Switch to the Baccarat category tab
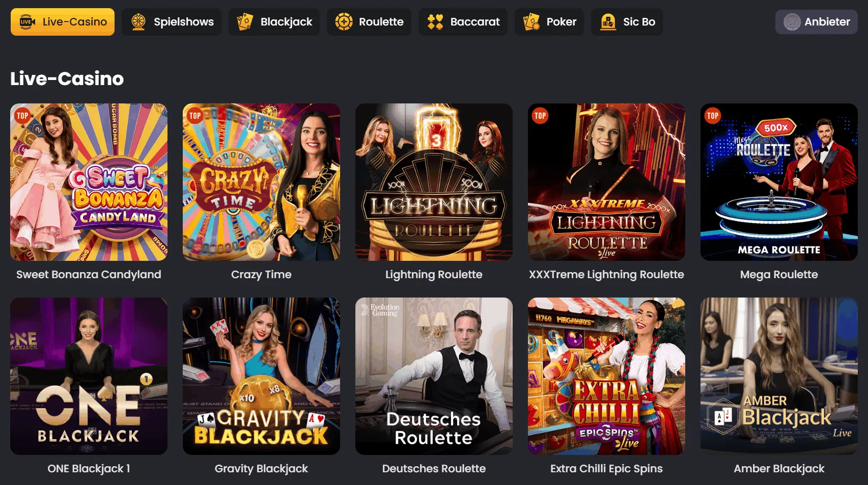Screen dimensions: 868x485 click(463, 22)
